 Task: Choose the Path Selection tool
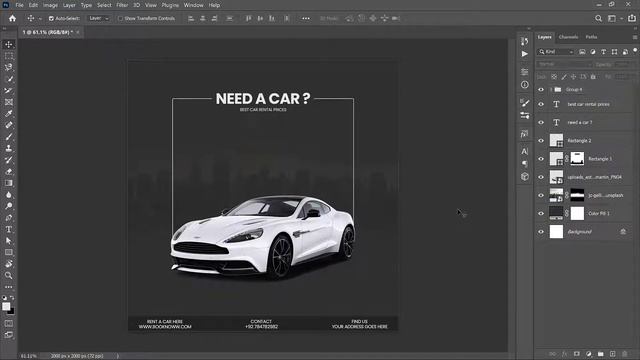[x=9, y=241]
